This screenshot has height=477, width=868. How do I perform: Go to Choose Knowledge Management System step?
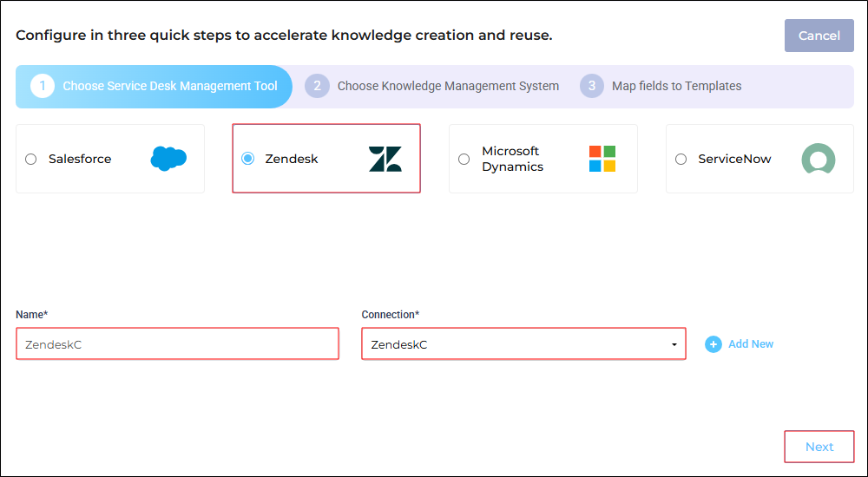click(x=449, y=87)
